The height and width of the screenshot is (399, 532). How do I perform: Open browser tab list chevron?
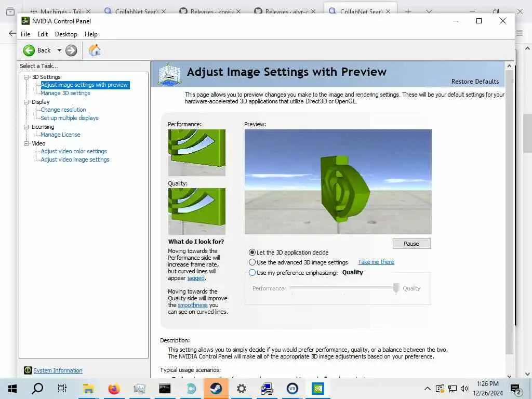[429, 11]
